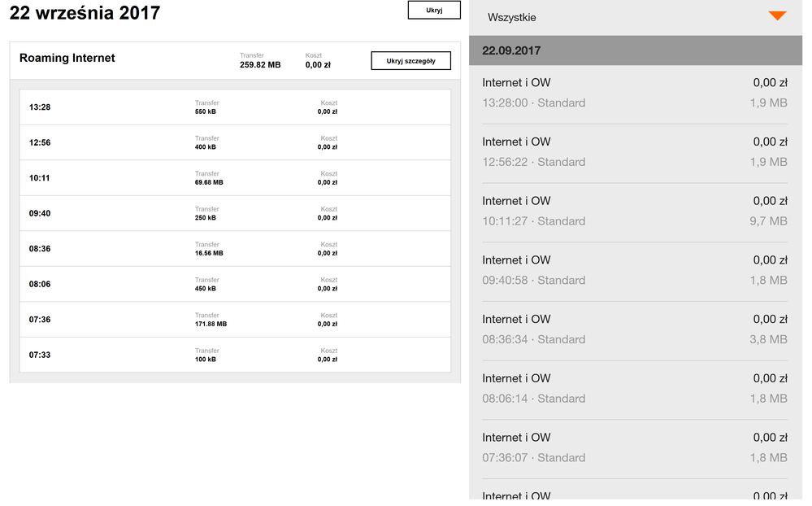Image resolution: width=812 pixels, height=506 pixels.
Task: Open the Internet i OW entry at 08:06:14
Action: pos(634,389)
